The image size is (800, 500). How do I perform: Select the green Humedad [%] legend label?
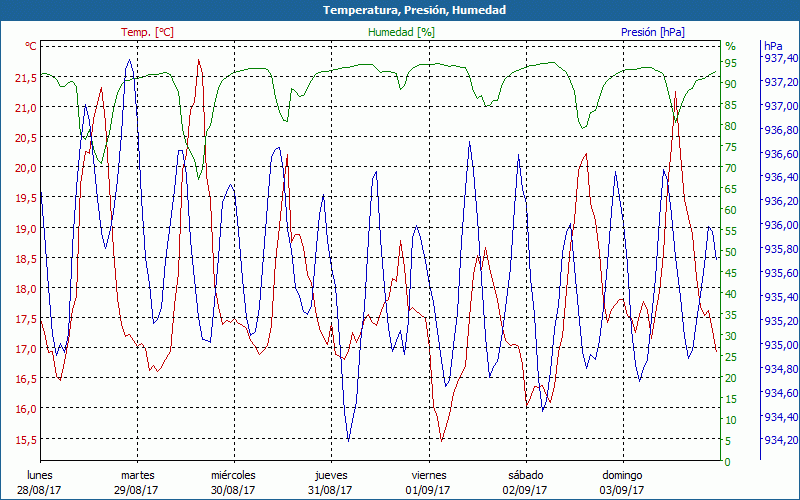click(x=402, y=32)
